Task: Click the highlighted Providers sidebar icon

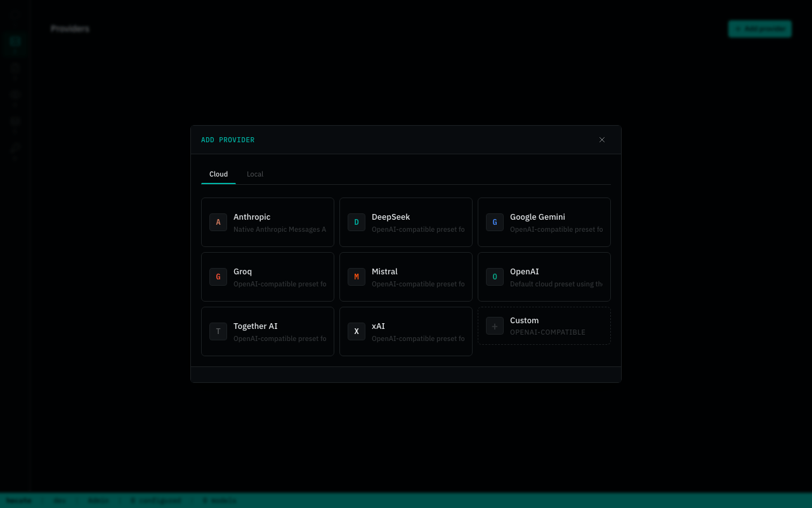Action: tap(15, 42)
